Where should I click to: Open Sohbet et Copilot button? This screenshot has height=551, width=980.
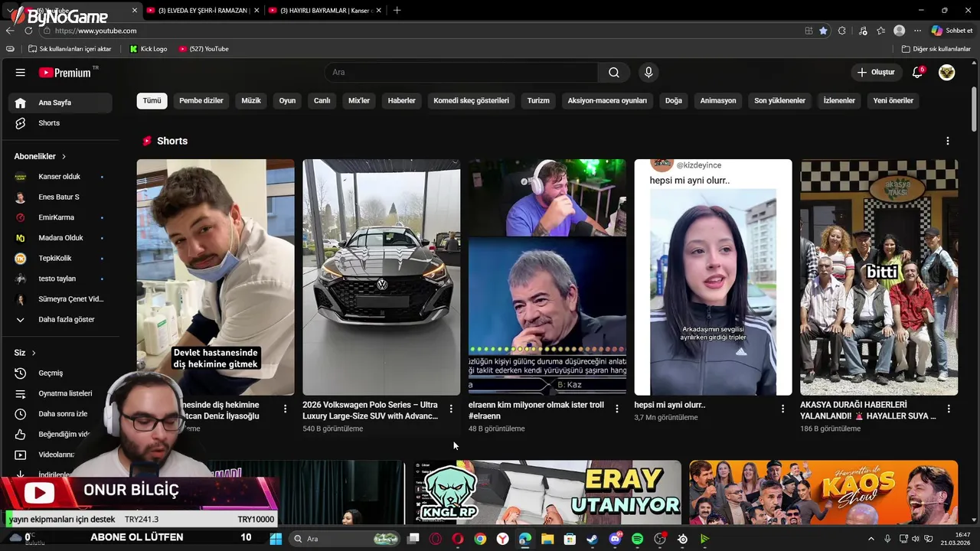tap(952, 31)
